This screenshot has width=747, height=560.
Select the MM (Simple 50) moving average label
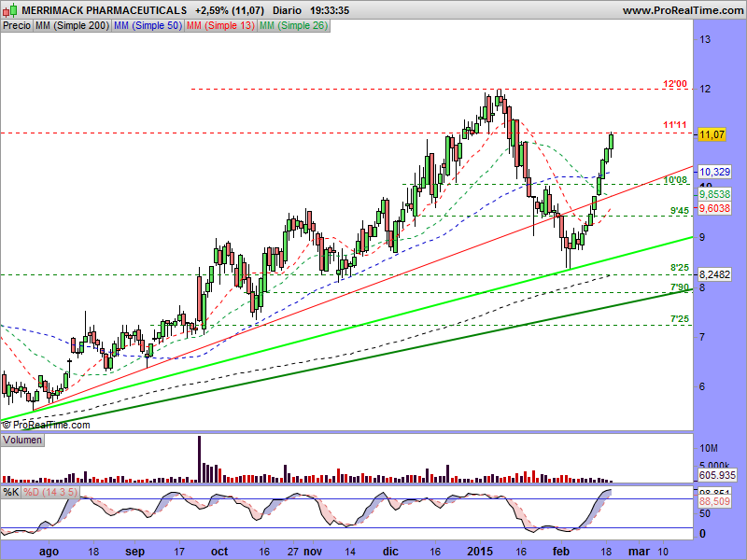tap(148, 26)
